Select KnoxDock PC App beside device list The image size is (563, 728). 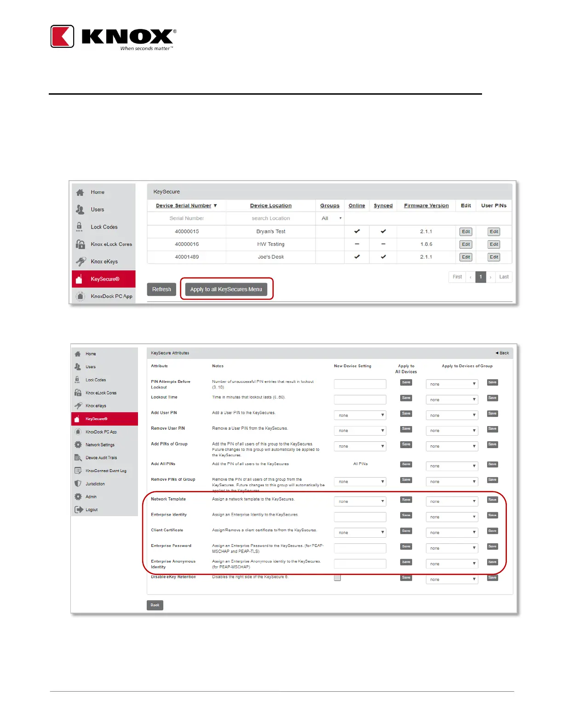[103, 296]
